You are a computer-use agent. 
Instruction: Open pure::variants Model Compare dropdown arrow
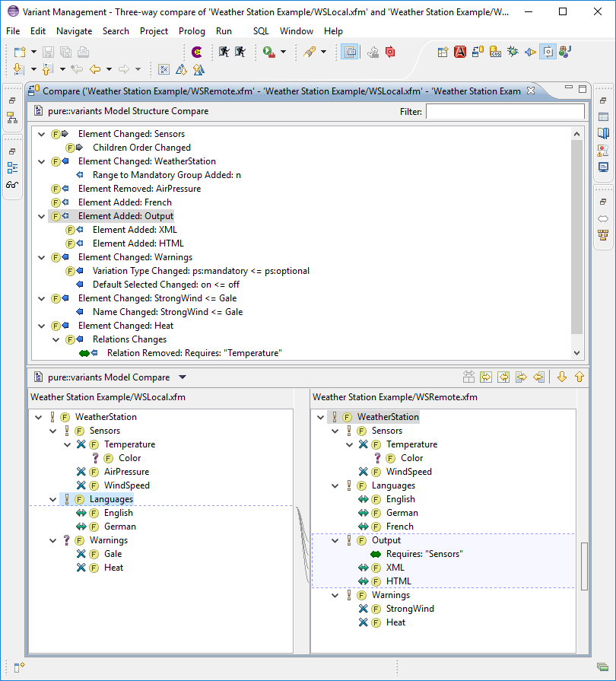point(183,377)
